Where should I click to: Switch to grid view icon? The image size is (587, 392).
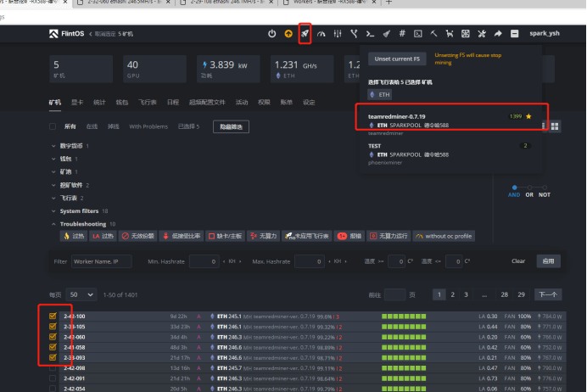(x=555, y=126)
